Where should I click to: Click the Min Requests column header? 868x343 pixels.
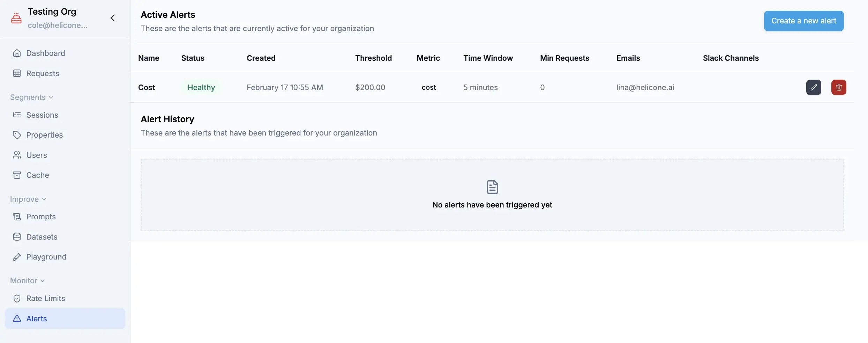[564, 58]
